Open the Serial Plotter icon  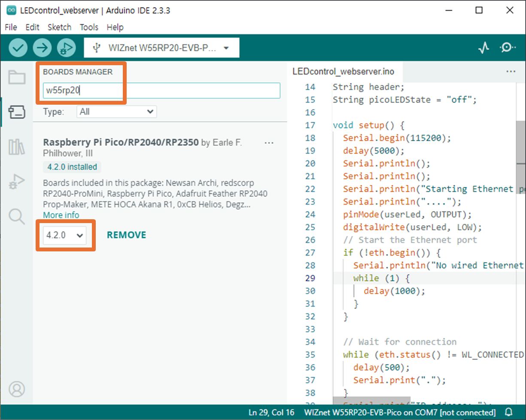pyautogui.click(x=484, y=48)
